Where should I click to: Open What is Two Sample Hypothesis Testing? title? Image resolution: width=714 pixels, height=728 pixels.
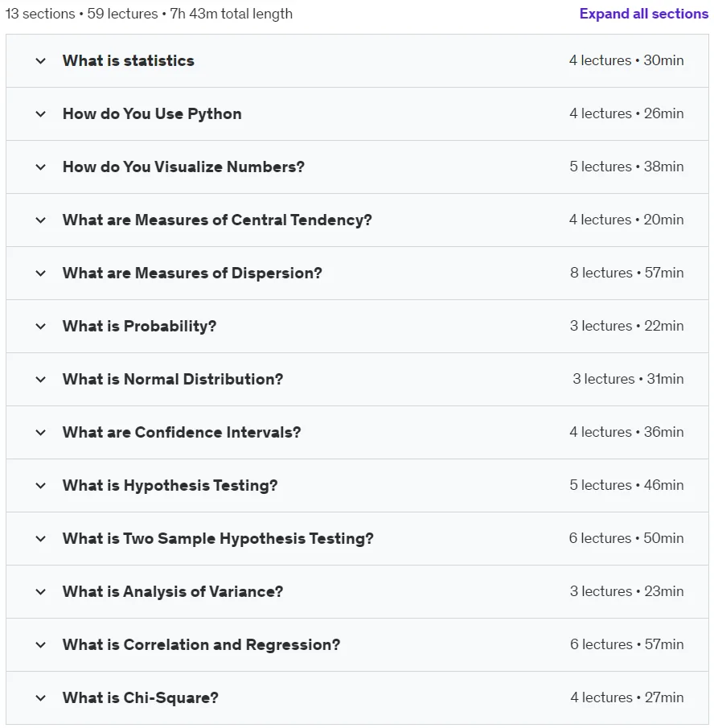point(218,539)
